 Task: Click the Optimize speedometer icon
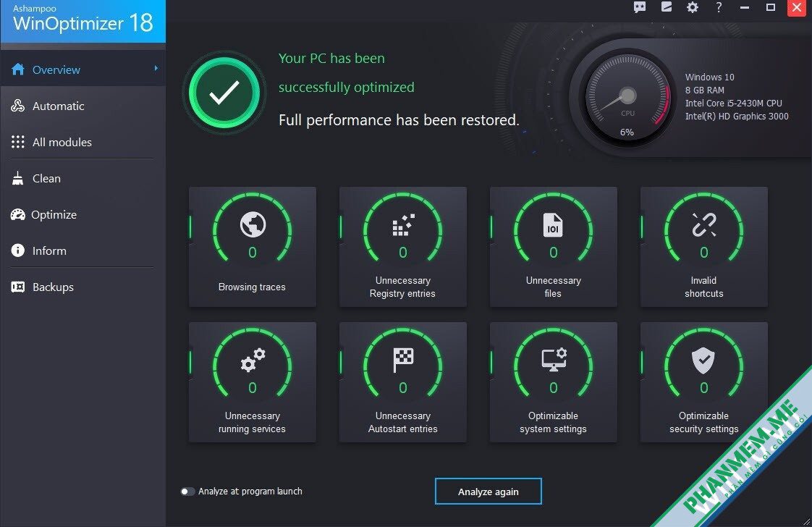(x=18, y=214)
